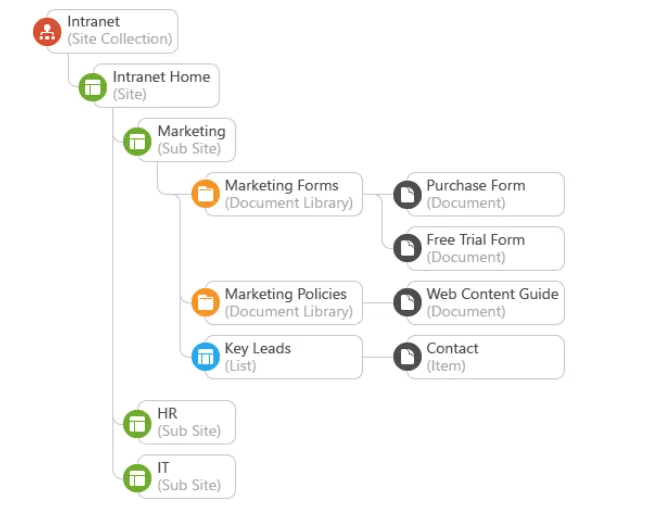Select the Contact item label
Screen dimensions: 666x530
452,348
